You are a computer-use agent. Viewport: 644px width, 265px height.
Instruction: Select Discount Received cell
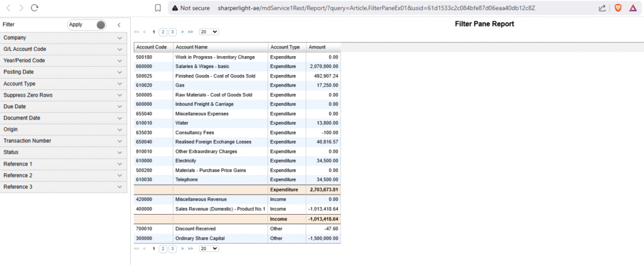click(221, 229)
